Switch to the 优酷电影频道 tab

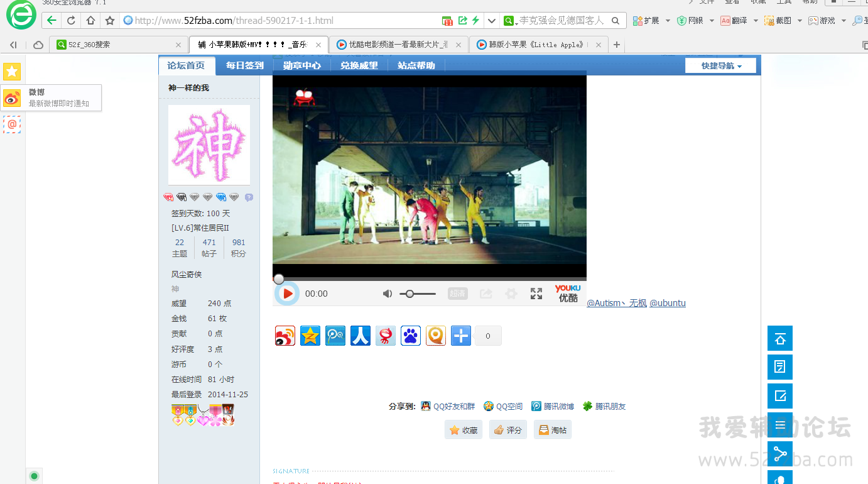398,45
